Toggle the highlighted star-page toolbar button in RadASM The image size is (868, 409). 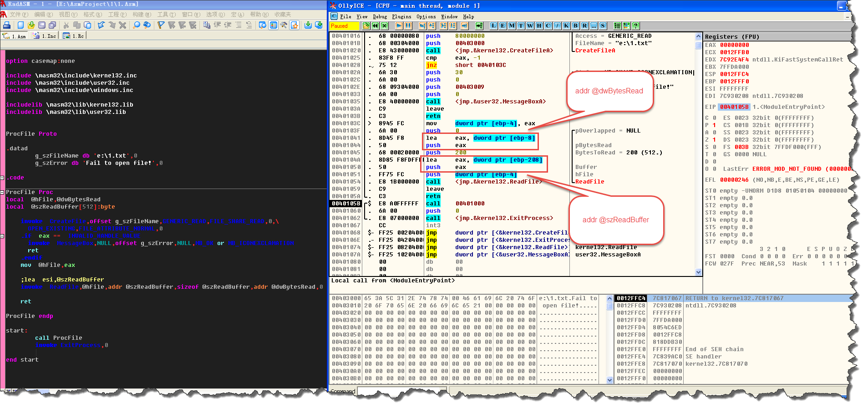click(x=294, y=25)
